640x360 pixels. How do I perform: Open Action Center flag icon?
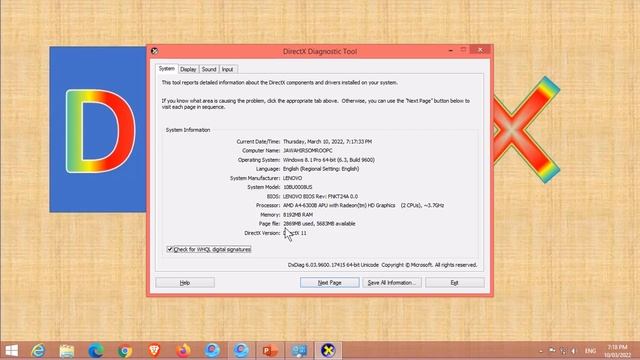point(552,351)
